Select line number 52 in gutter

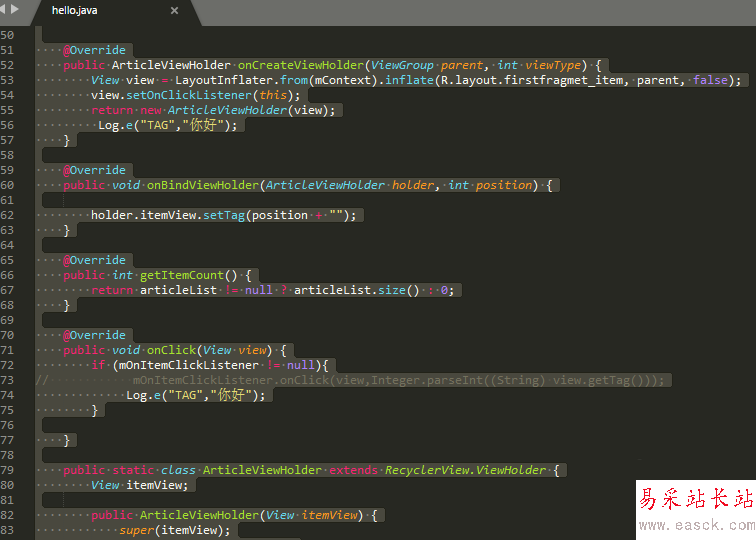tap(7, 65)
